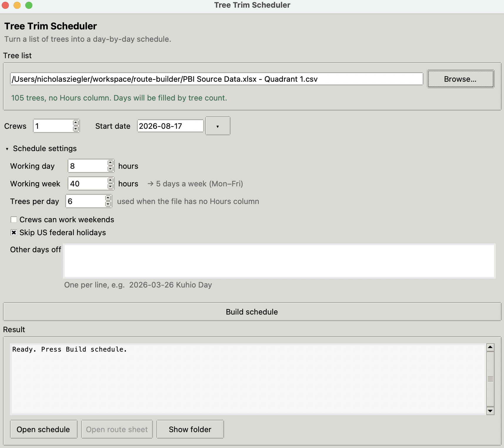Click the Trees per day field

86,201
